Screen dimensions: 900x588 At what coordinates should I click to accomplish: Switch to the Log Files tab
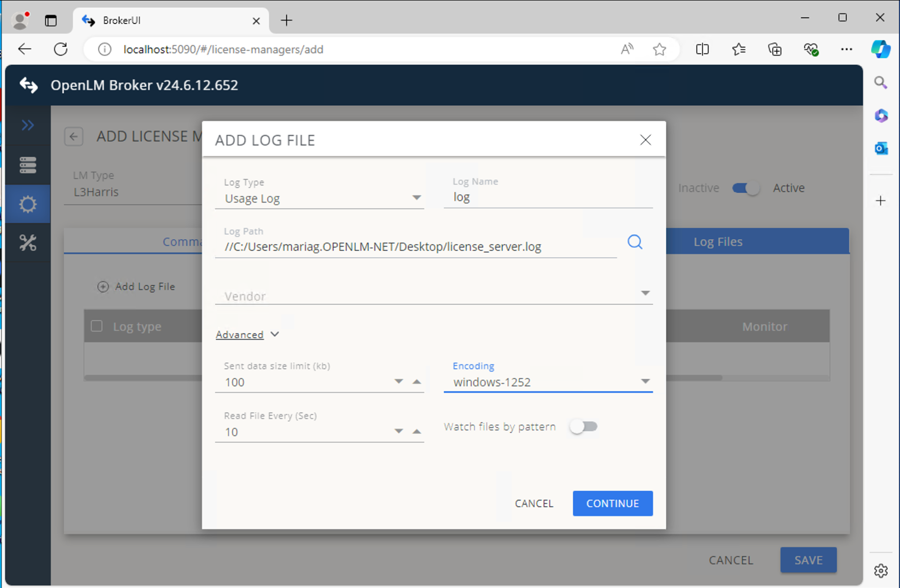click(x=718, y=242)
